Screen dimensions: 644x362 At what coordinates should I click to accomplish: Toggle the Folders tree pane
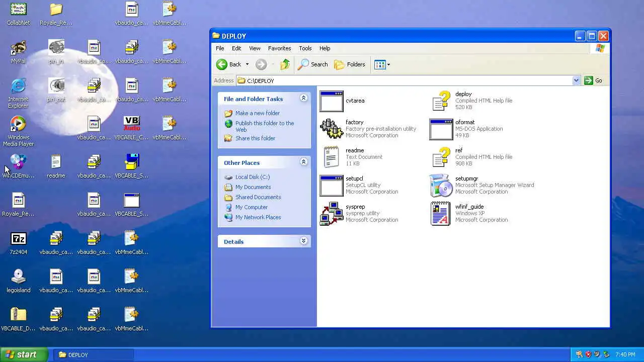(350, 64)
